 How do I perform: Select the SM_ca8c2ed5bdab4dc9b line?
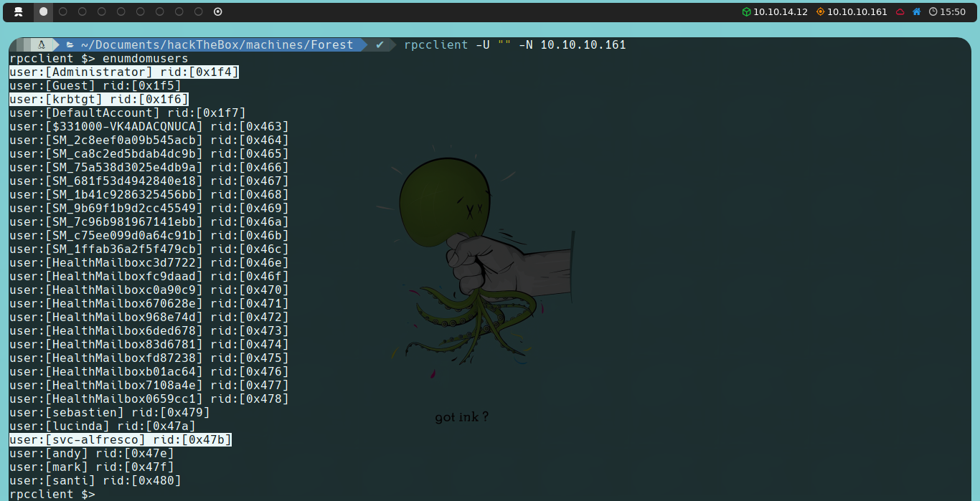point(149,153)
